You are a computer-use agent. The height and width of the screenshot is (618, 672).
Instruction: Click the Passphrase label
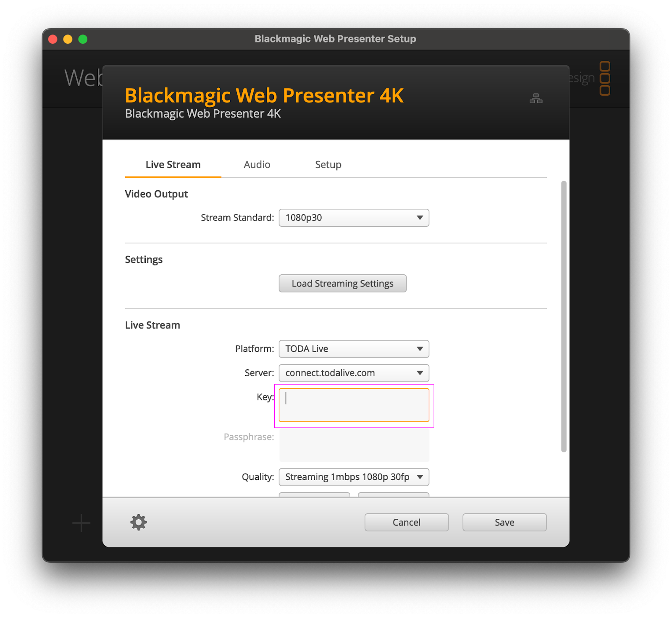[x=249, y=437]
